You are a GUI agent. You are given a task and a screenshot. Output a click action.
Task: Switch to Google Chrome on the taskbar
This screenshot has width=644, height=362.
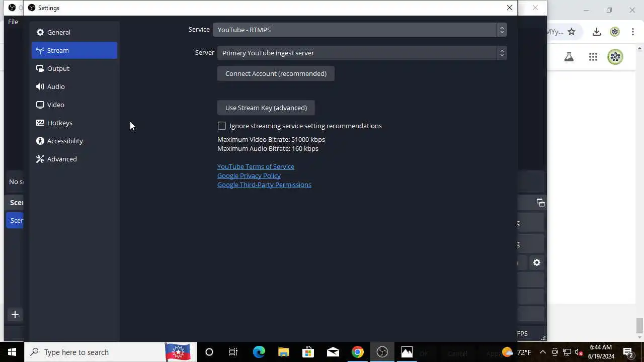(357, 352)
